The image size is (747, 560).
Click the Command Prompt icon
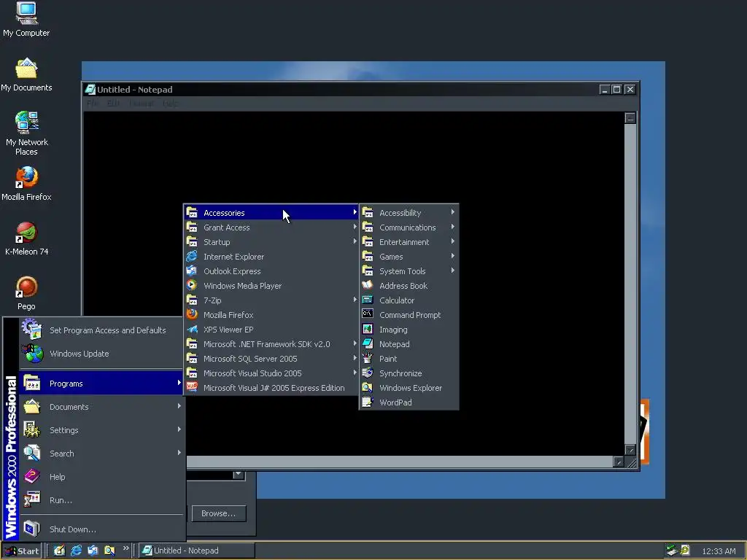coord(368,314)
